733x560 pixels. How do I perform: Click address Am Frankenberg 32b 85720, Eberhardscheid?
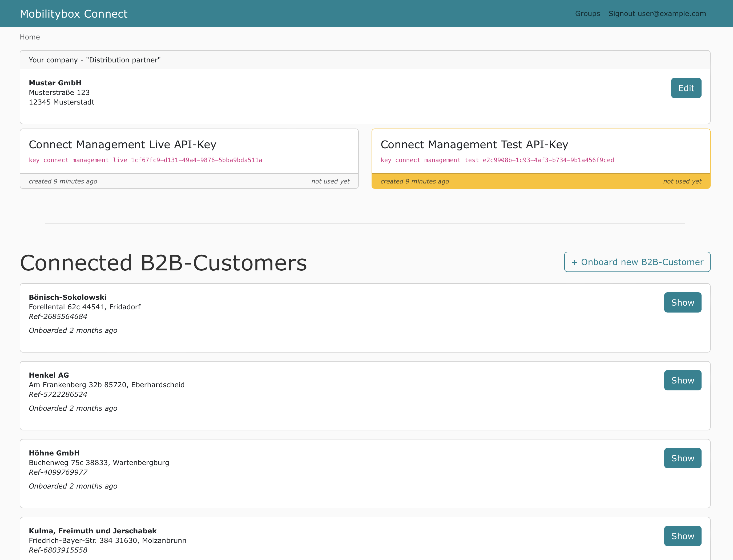(x=107, y=385)
